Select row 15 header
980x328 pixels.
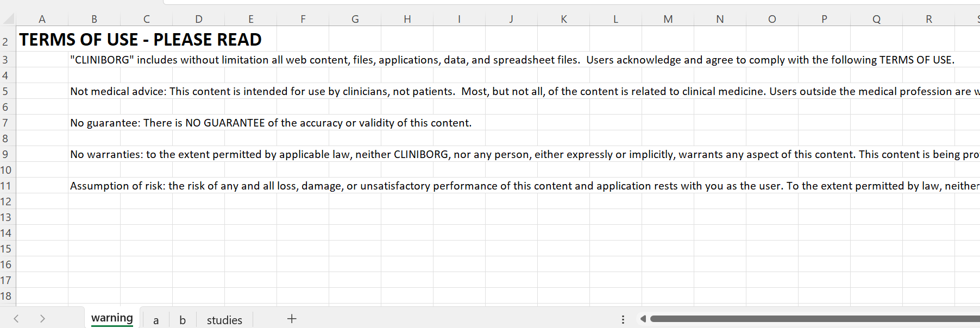click(8, 249)
